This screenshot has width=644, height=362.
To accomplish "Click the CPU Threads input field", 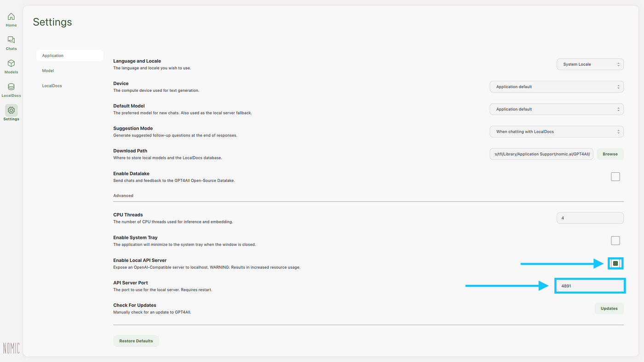I will click(590, 218).
